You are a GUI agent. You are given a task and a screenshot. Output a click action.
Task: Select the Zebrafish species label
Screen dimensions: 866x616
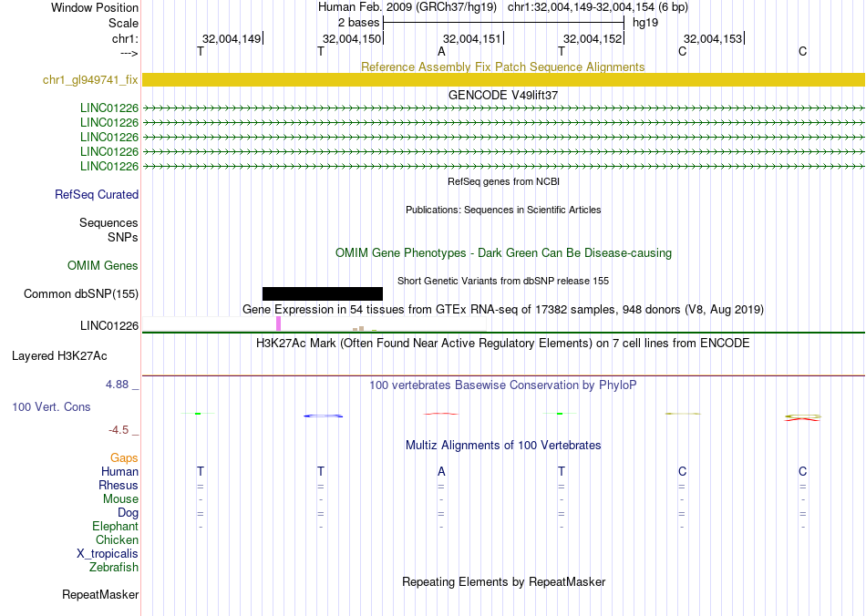(114, 567)
